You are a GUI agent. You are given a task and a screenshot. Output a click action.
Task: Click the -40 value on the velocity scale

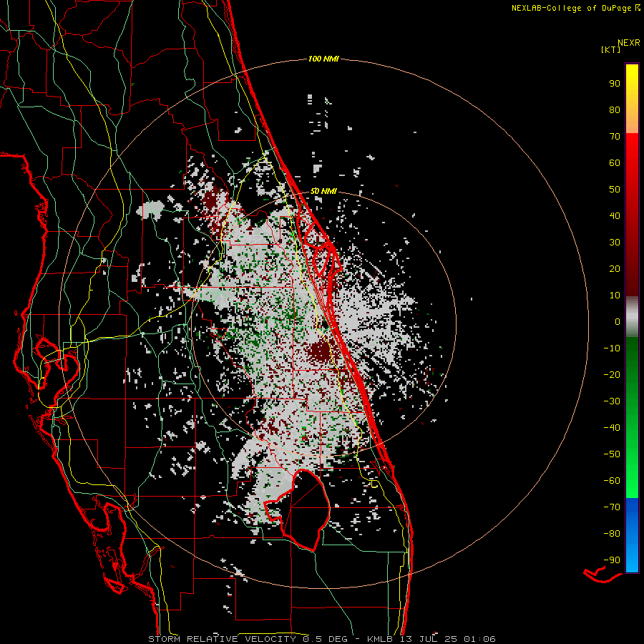(x=612, y=428)
